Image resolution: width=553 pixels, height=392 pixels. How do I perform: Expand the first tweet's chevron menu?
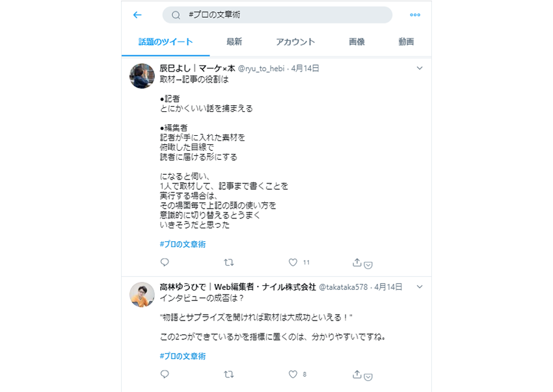point(420,68)
